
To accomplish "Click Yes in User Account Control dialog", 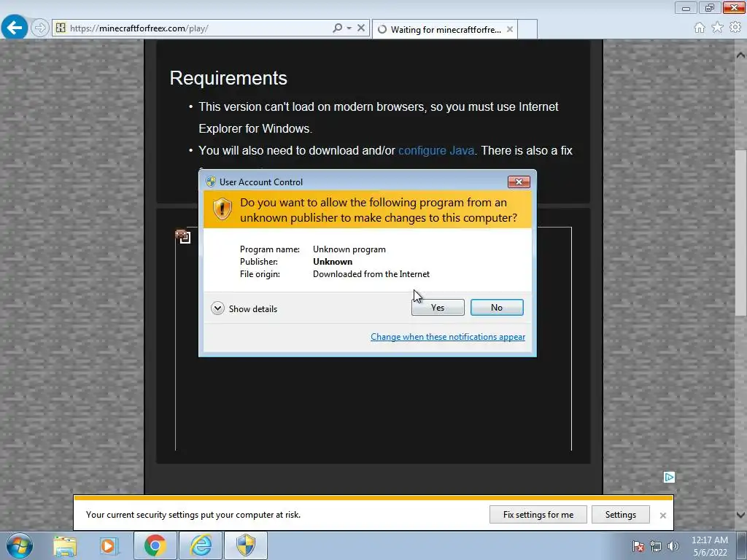I will pyautogui.click(x=438, y=308).
